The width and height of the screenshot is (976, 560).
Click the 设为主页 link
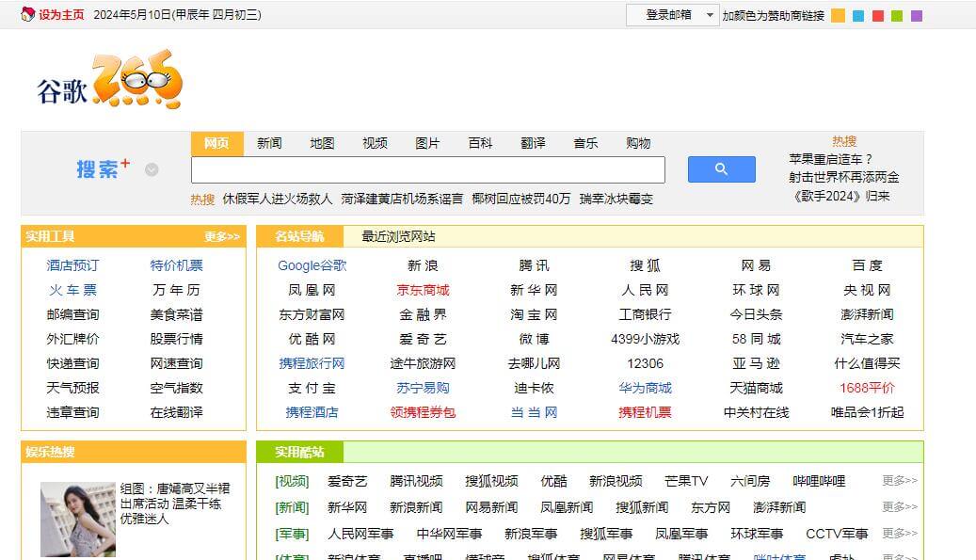pos(61,15)
